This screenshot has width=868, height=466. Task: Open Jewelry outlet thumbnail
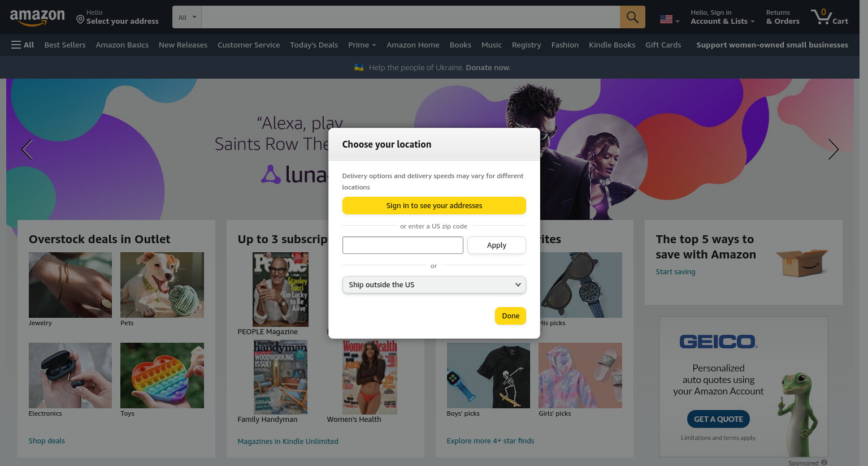click(x=70, y=285)
